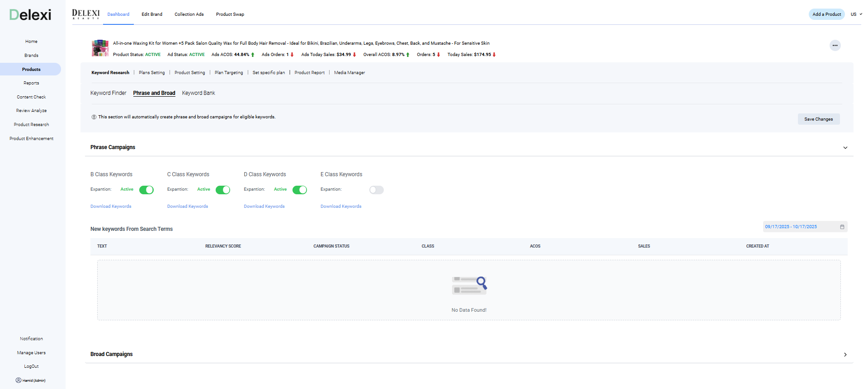Click the calendar icon in date range
Viewport: 868px width, 389px height.
point(842,227)
